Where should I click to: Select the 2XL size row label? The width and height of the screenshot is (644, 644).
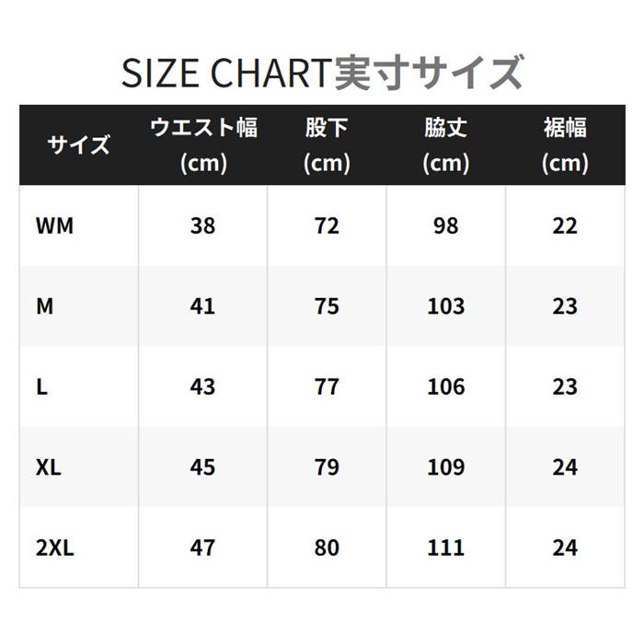pyautogui.click(x=55, y=547)
